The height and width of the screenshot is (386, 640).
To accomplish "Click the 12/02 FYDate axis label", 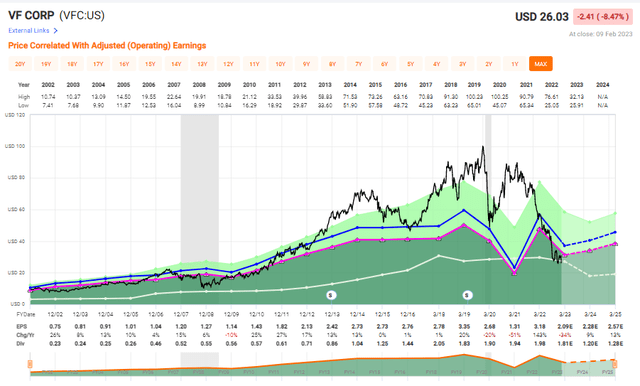I will pos(55,315).
